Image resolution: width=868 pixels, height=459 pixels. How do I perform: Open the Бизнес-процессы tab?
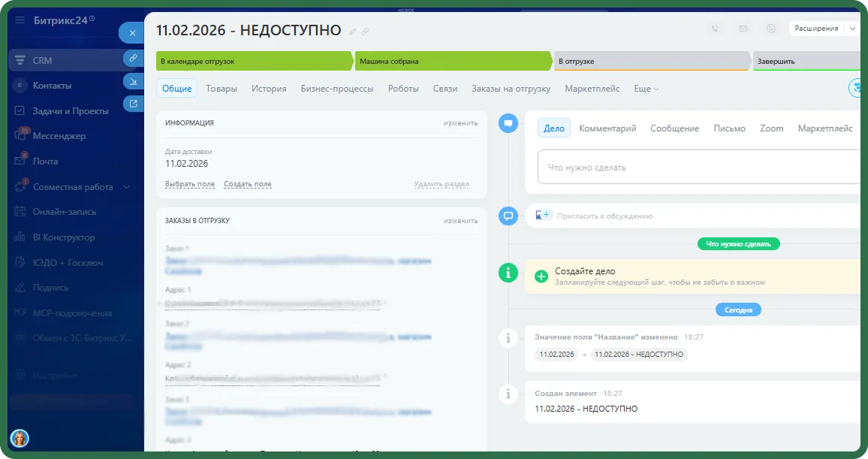coord(337,89)
